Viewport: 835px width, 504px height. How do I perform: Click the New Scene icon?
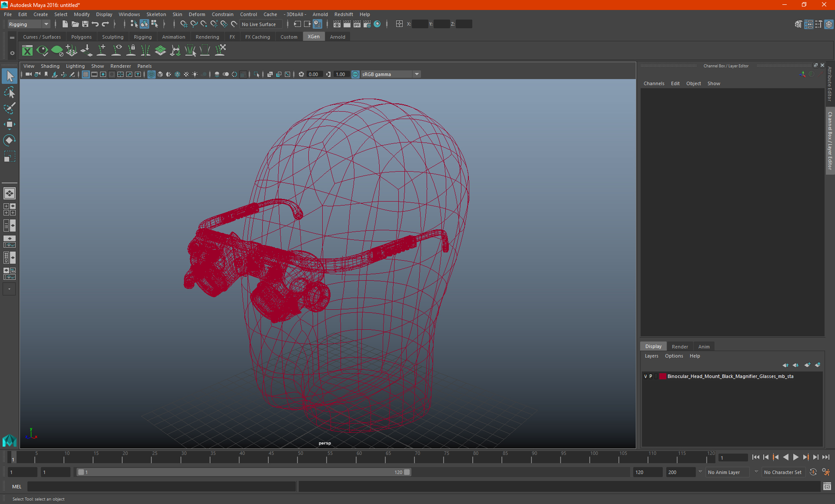click(x=65, y=24)
